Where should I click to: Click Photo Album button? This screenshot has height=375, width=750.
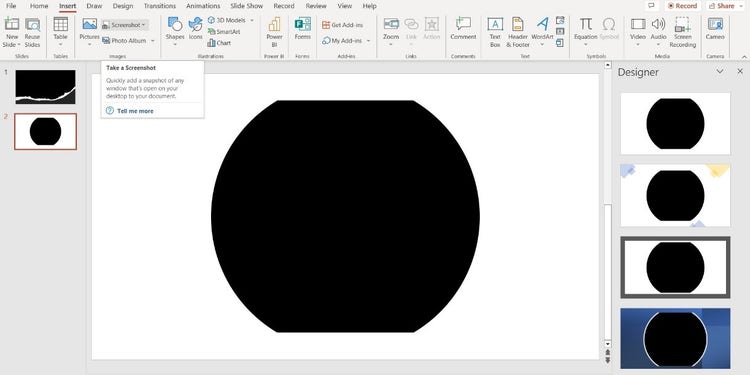[x=124, y=41]
